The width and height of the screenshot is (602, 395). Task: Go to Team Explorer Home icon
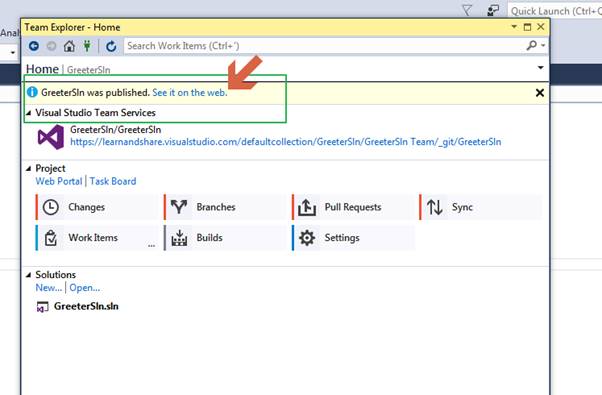point(69,46)
